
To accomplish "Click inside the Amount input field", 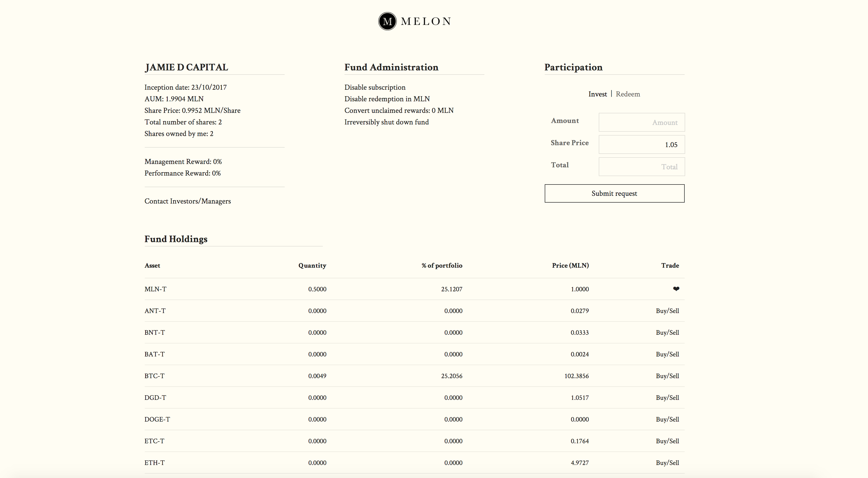I will point(641,122).
